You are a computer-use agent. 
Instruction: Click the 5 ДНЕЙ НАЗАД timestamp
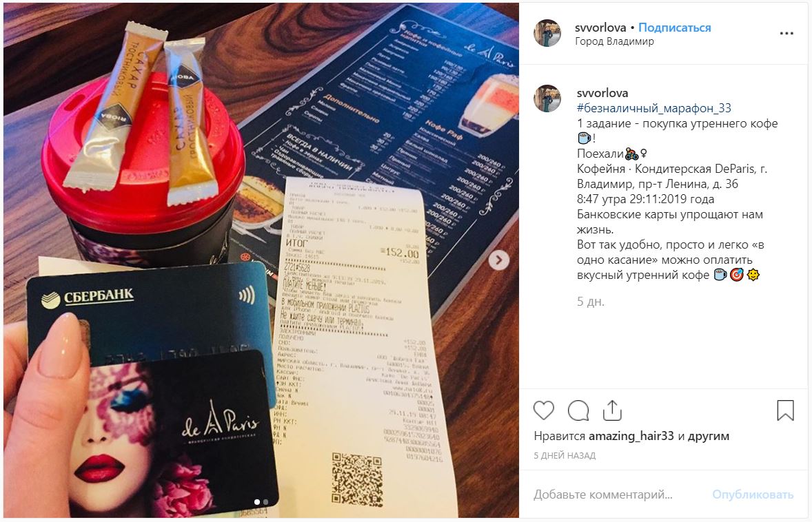[x=565, y=456]
